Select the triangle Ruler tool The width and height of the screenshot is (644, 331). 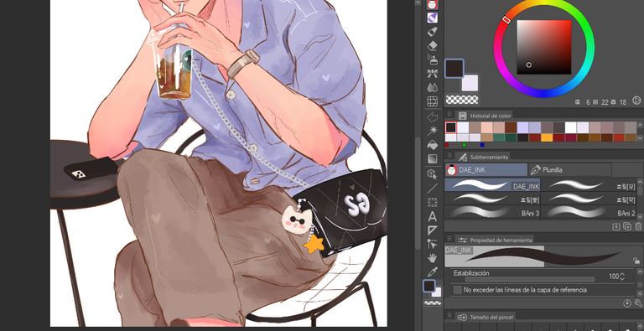click(432, 230)
